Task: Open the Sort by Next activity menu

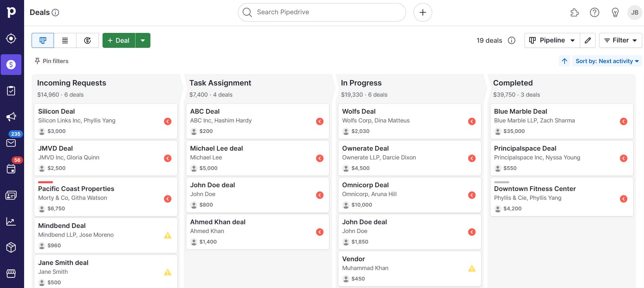Action: click(x=607, y=61)
